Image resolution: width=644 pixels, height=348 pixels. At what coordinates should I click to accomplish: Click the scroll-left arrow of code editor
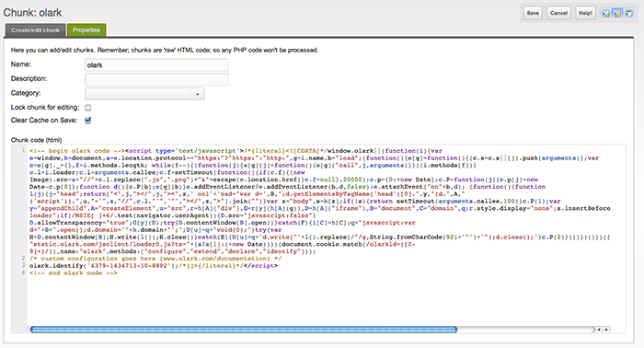click(x=599, y=330)
